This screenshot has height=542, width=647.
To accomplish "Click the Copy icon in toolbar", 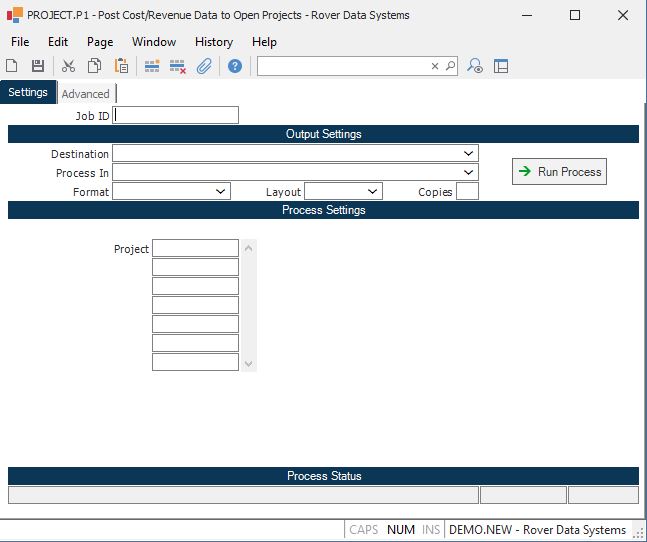I will [95, 66].
